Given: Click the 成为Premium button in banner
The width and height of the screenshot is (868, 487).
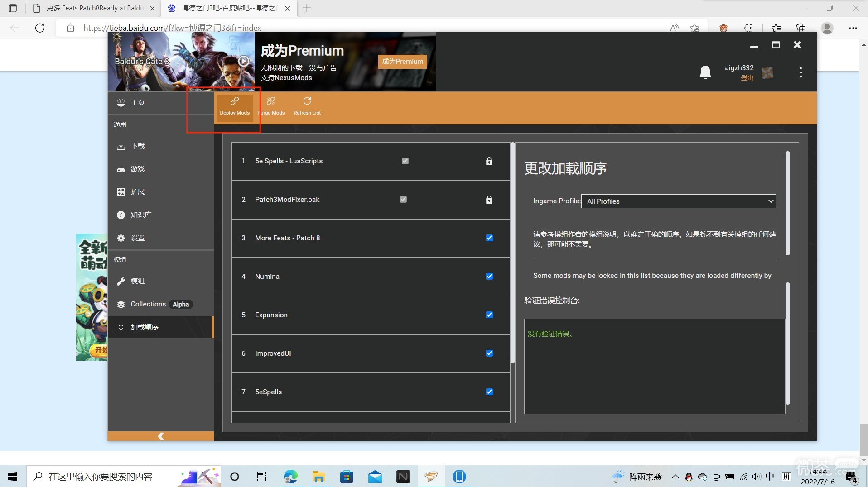Looking at the screenshot, I should pyautogui.click(x=402, y=62).
